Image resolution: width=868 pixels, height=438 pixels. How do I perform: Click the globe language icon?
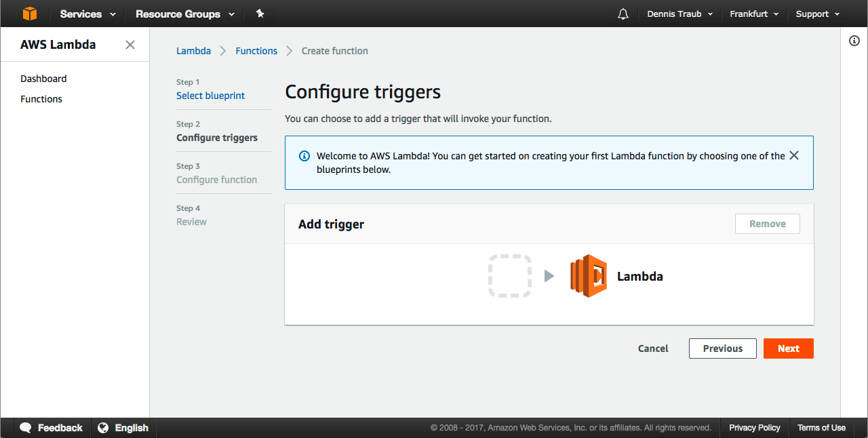[103, 428]
